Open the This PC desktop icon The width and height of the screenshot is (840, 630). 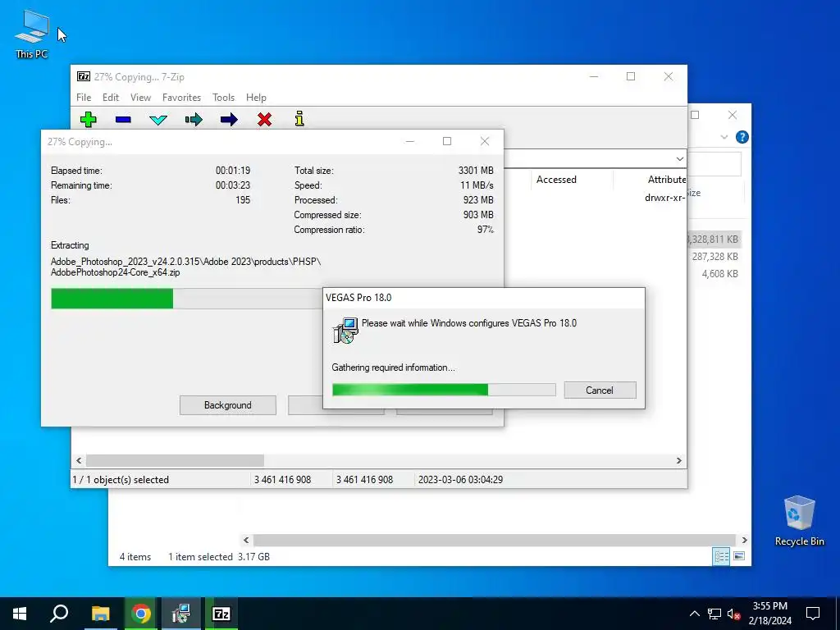pyautogui.click(x=31, y=34)
